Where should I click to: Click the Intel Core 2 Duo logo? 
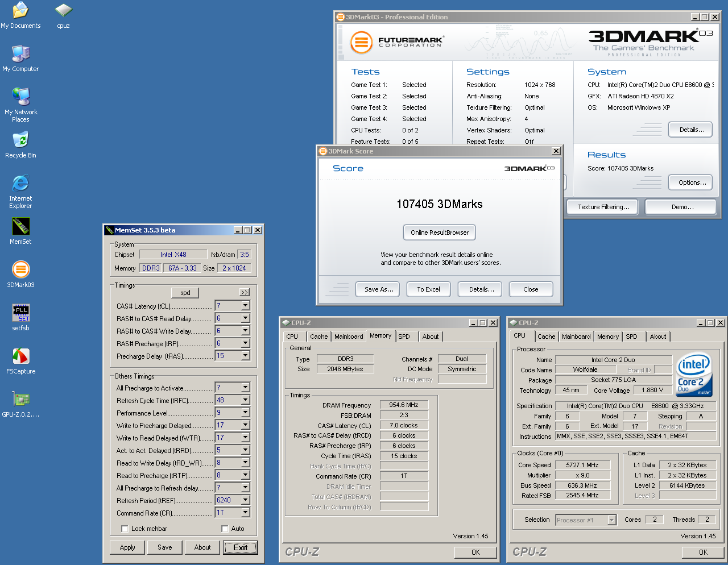[x=694, y=375]
